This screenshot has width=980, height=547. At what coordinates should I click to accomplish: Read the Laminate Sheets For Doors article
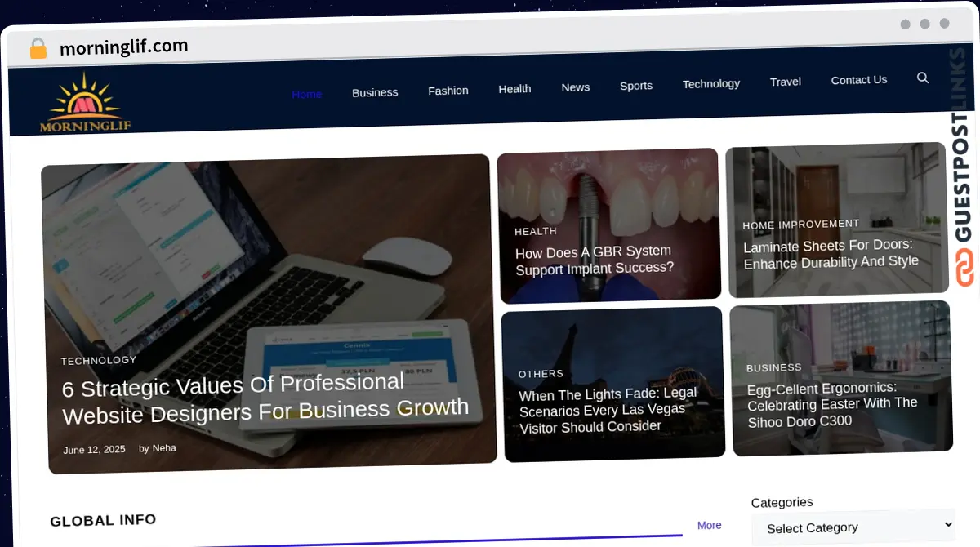[x=831, y=254]
